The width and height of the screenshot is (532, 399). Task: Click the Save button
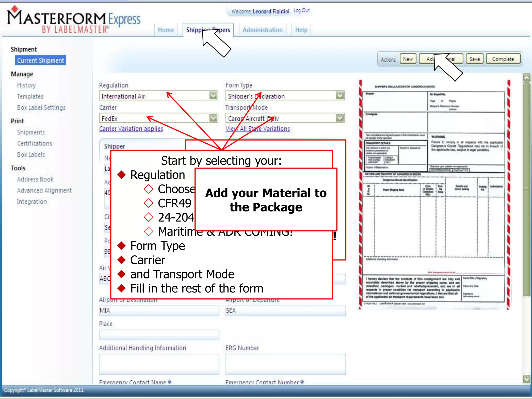tap(475, 59)
